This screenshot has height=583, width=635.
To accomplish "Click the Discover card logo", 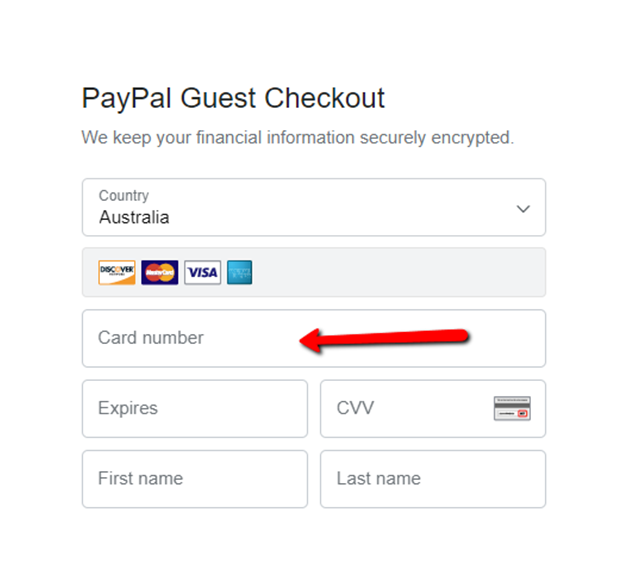I will click(117, 272).
